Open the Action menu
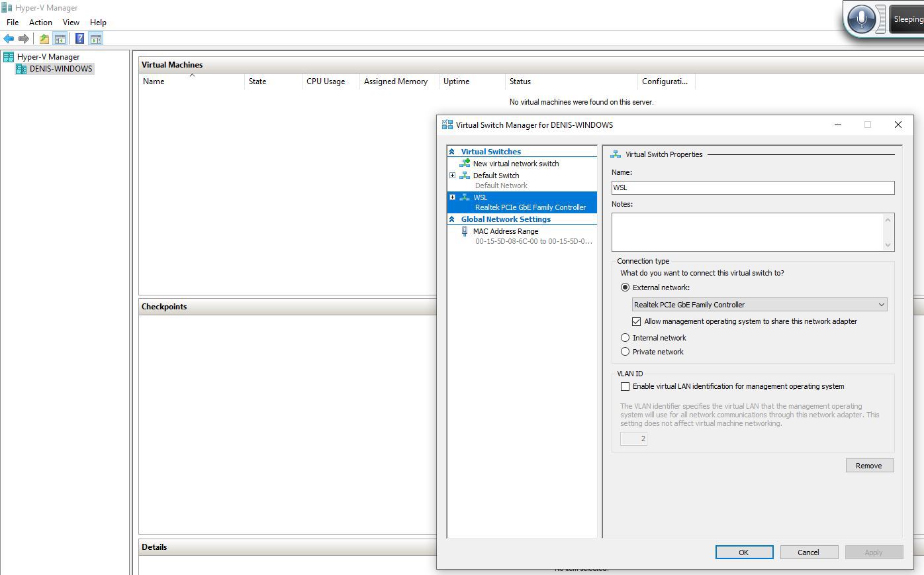 tap(40, 22)
